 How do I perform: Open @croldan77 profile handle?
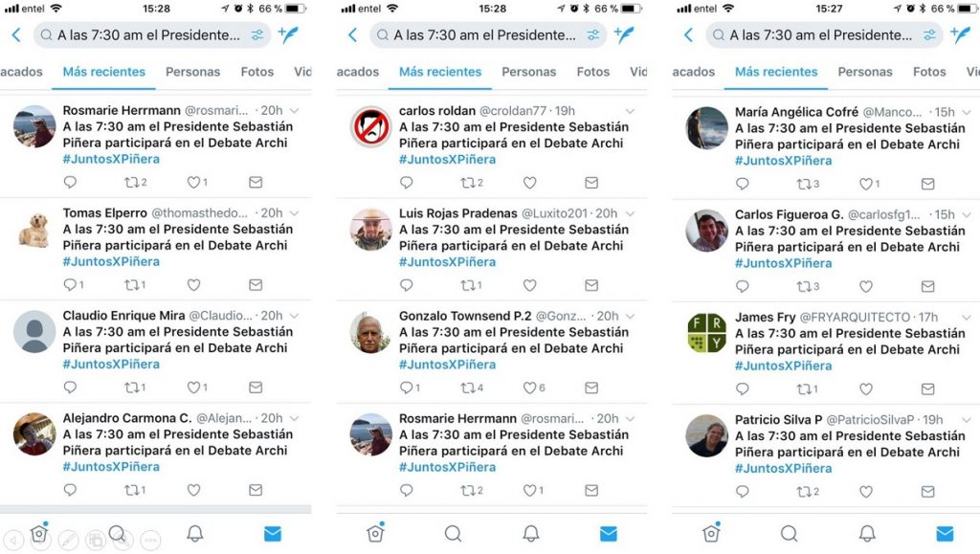513,111
